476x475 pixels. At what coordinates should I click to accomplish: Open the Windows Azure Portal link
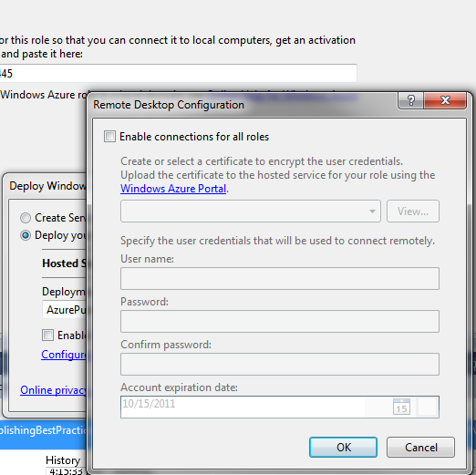pyautogui.click(x=173, y=189)
